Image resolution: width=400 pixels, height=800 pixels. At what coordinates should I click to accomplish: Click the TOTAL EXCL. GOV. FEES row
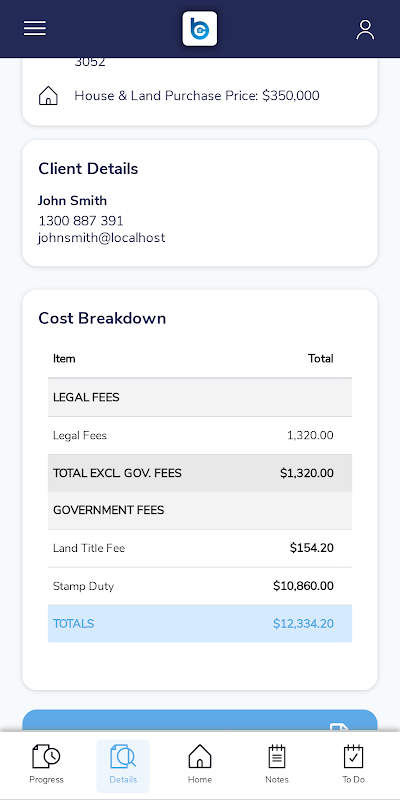click(200, 473)
